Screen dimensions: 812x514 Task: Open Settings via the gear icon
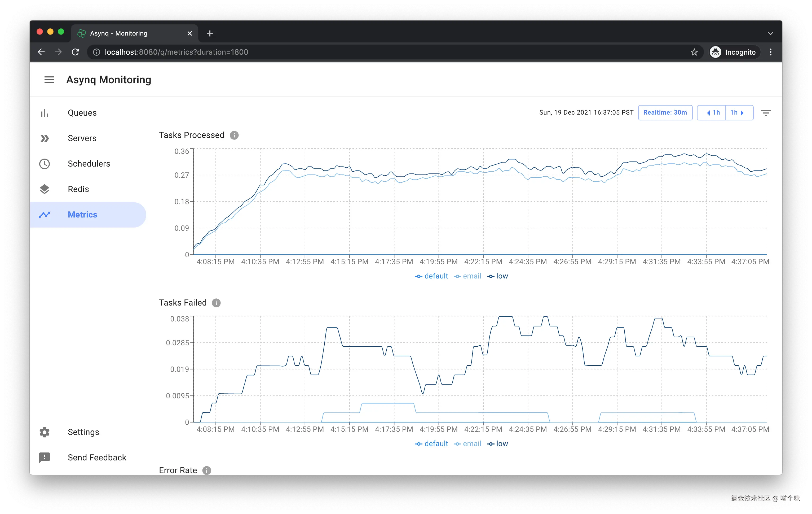[44, 432]
